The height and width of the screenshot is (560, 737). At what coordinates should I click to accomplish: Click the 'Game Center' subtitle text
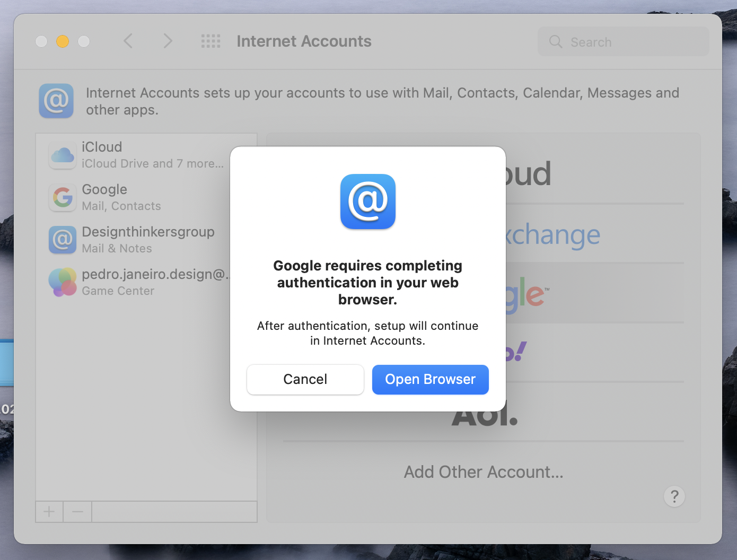(118, 291)
